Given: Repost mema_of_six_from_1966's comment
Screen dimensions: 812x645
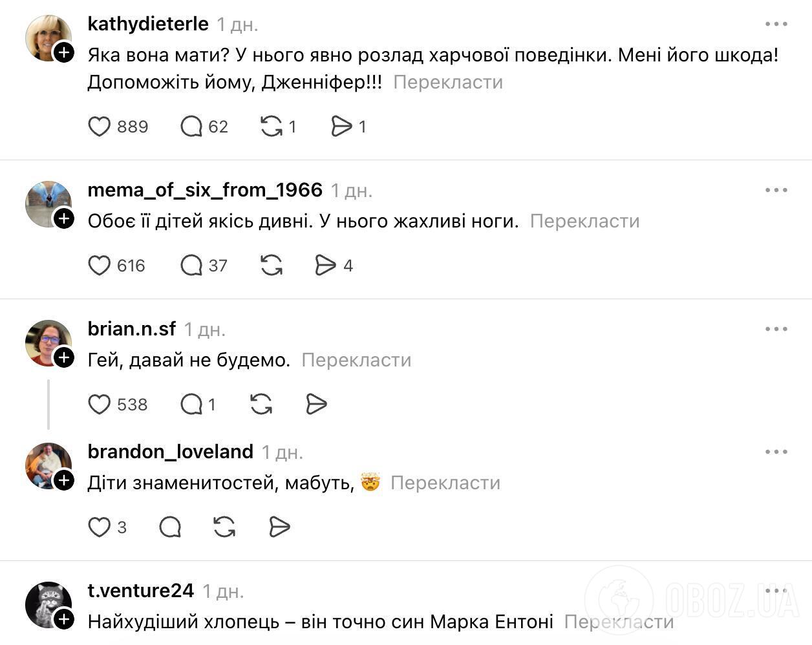Looking at the screenshot, I should [x=271, y=265].
